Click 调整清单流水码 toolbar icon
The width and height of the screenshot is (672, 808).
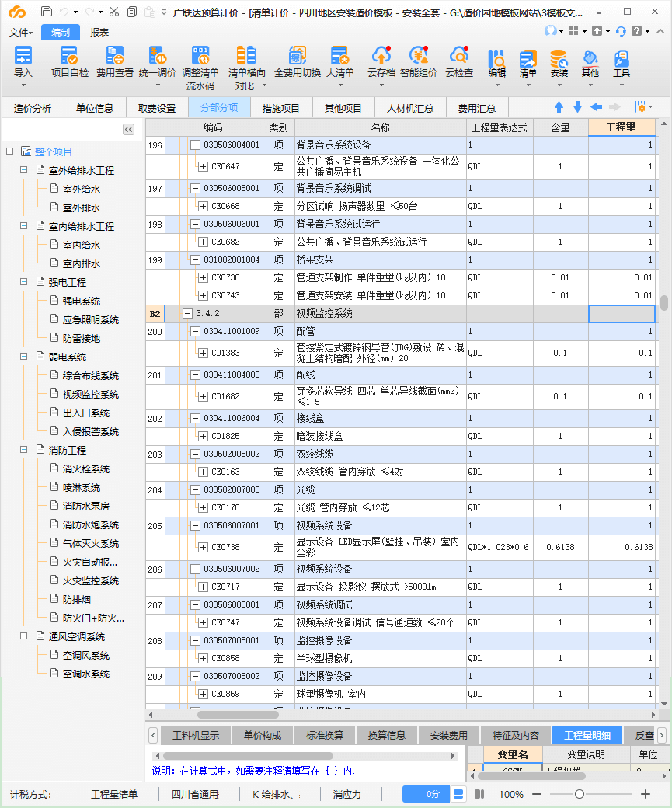coord(200,57)
